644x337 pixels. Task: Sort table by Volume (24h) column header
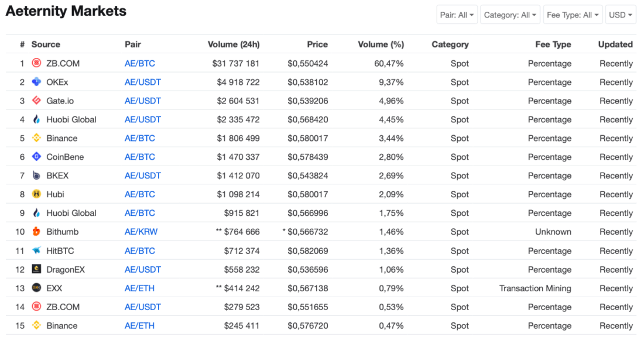pos(234,44)
